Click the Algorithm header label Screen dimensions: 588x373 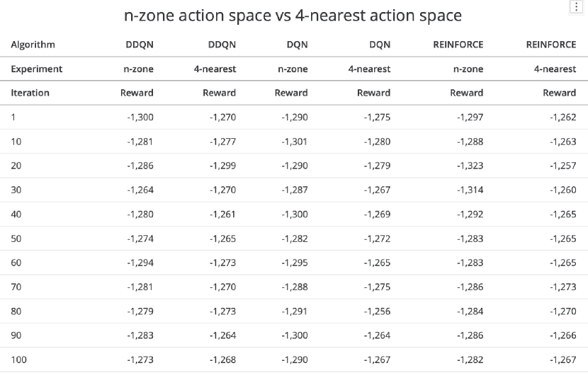pyautogui.click(x=33, y=45)
